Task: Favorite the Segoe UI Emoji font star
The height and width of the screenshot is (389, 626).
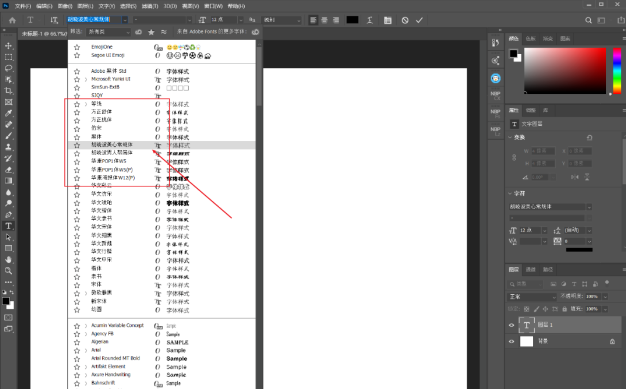Action: point(77,56)
